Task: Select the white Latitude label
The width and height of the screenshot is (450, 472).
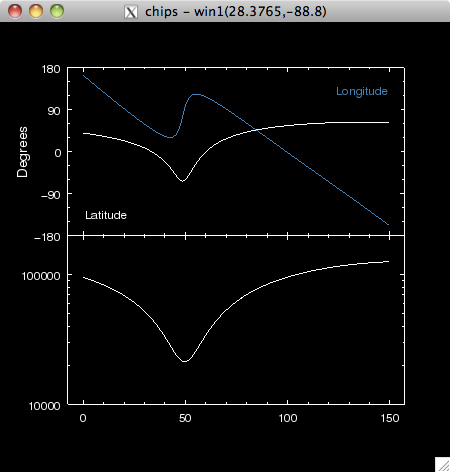Action: pos(106,215)
